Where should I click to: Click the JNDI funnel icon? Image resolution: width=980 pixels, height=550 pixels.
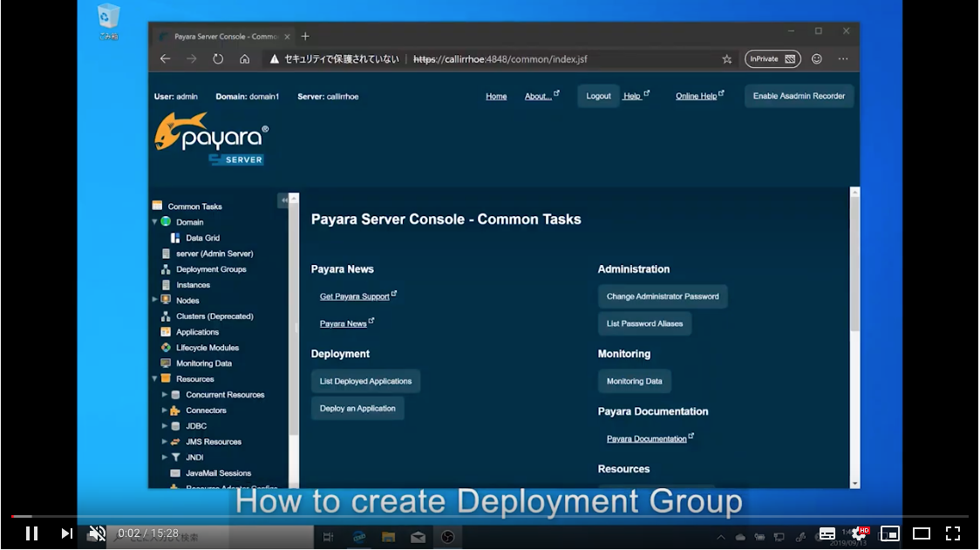coord(175,458)
